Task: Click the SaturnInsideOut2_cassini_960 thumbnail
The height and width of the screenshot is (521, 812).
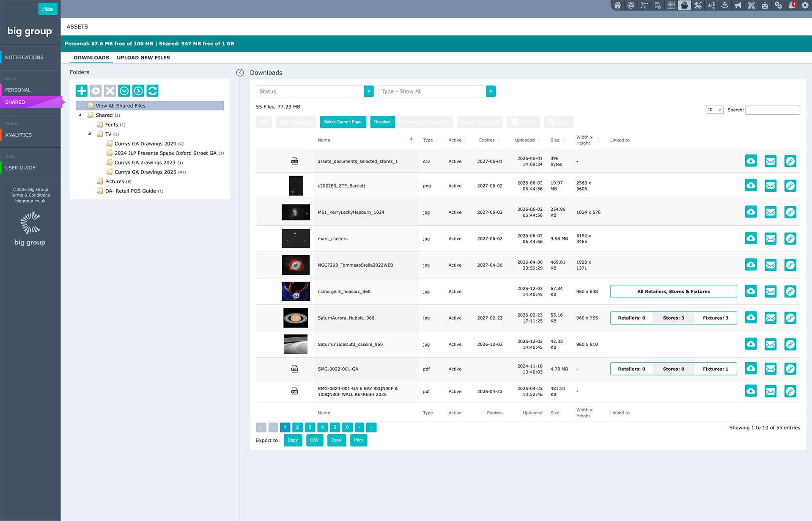Action: tap(296, 344)
